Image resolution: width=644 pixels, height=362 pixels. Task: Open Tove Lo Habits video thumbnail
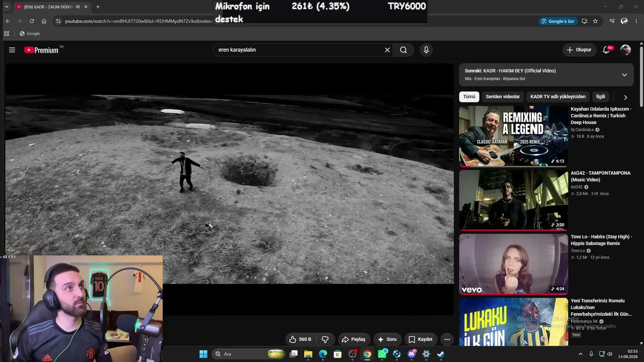513,264
